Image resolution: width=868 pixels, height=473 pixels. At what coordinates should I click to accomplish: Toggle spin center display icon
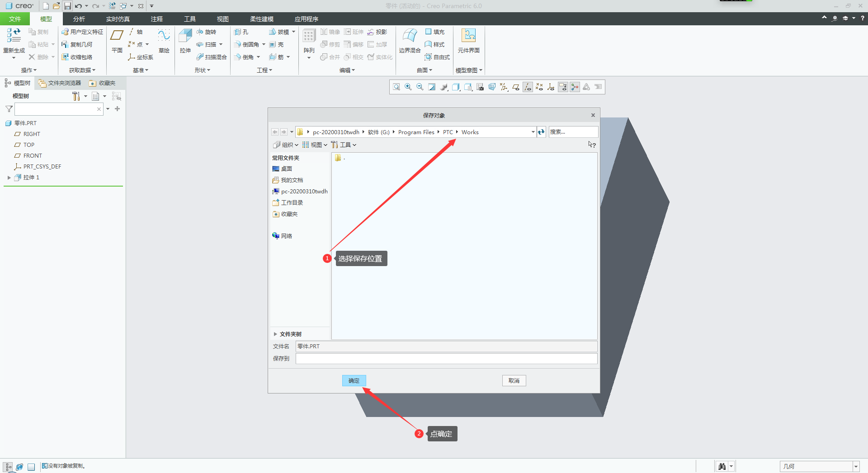[575, 87]
